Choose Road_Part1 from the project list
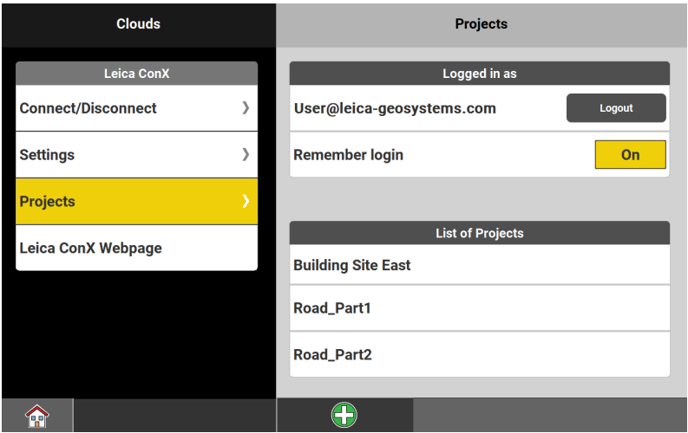 coord(332,308)
